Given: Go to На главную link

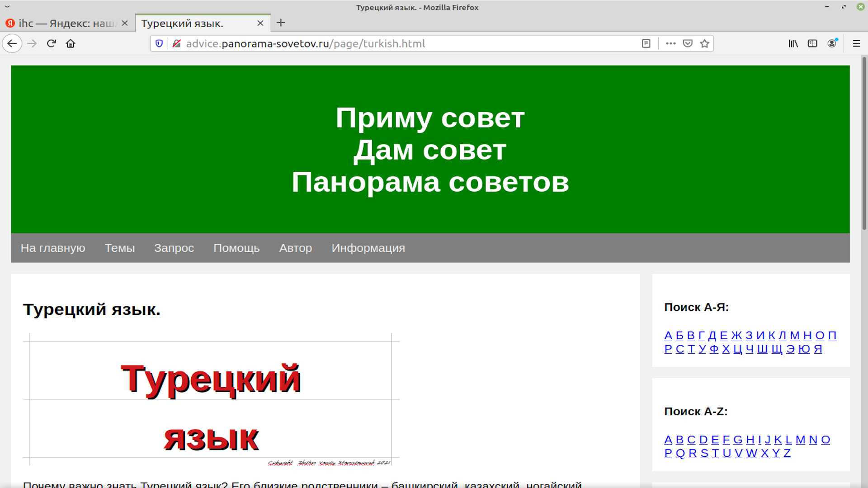Looking at the screenshot, I should tap(53, 248).
